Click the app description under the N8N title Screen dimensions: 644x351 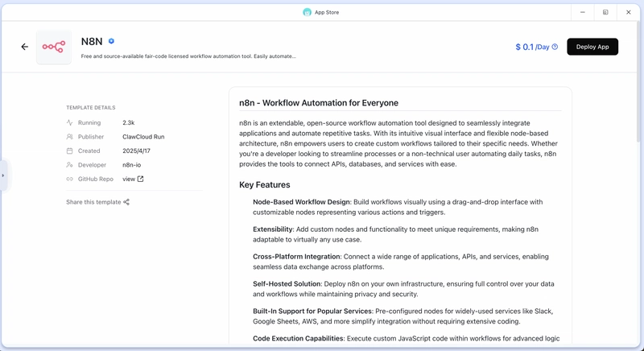188,56
